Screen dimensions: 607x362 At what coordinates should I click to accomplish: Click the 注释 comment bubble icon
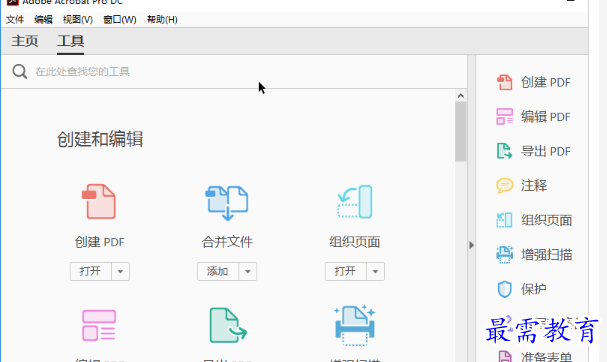point(504,185)
